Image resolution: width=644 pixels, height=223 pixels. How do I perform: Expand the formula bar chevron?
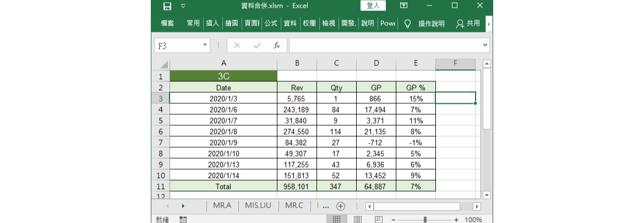[x=485, y=46]
